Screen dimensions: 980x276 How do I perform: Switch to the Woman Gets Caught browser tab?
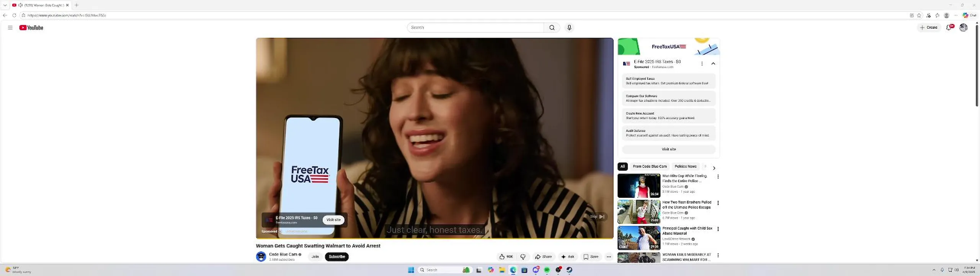point(40,5)
